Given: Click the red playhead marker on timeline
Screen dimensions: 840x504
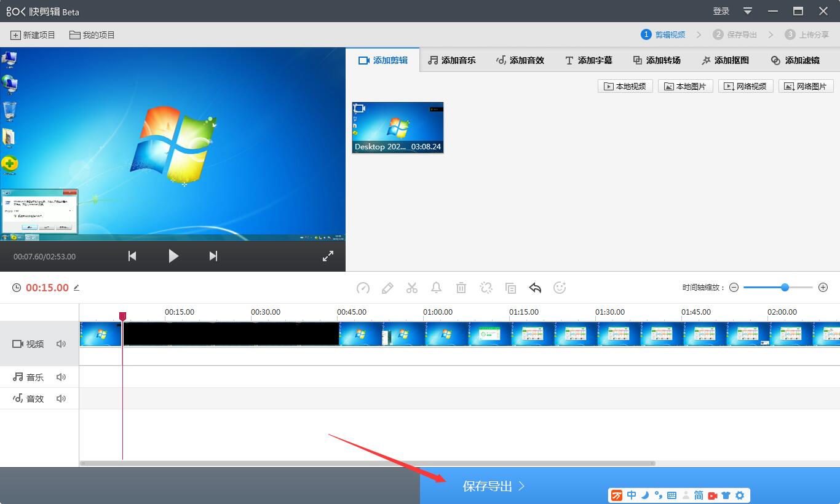Looking at the screenshot, I should pos(122,316).
